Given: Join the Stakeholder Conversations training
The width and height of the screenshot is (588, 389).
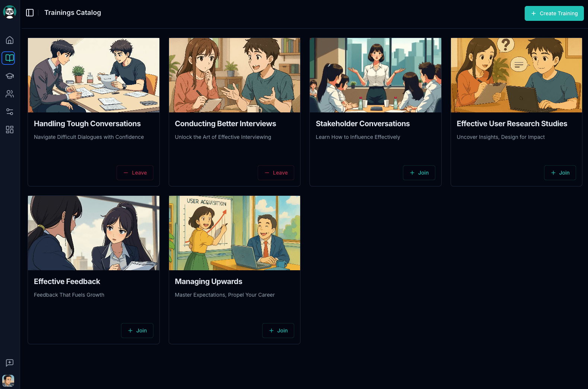Looking at the screenshot, I should click(419, 173).
